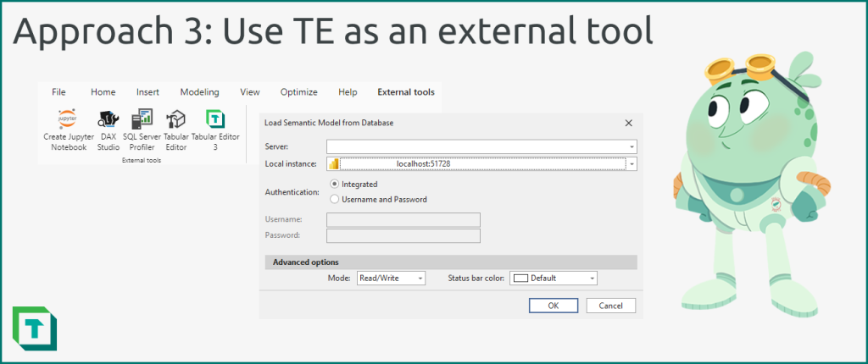The image size is (868, 364).
Task: Open Status bar color Default dropdown
Action: pyautogui.click(x=554, y=279)
